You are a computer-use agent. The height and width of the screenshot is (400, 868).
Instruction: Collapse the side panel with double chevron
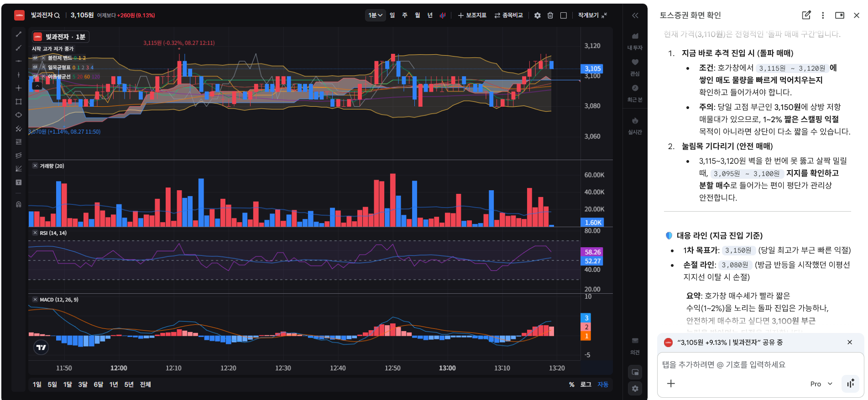pyautogui.click(x=635, y=16)
